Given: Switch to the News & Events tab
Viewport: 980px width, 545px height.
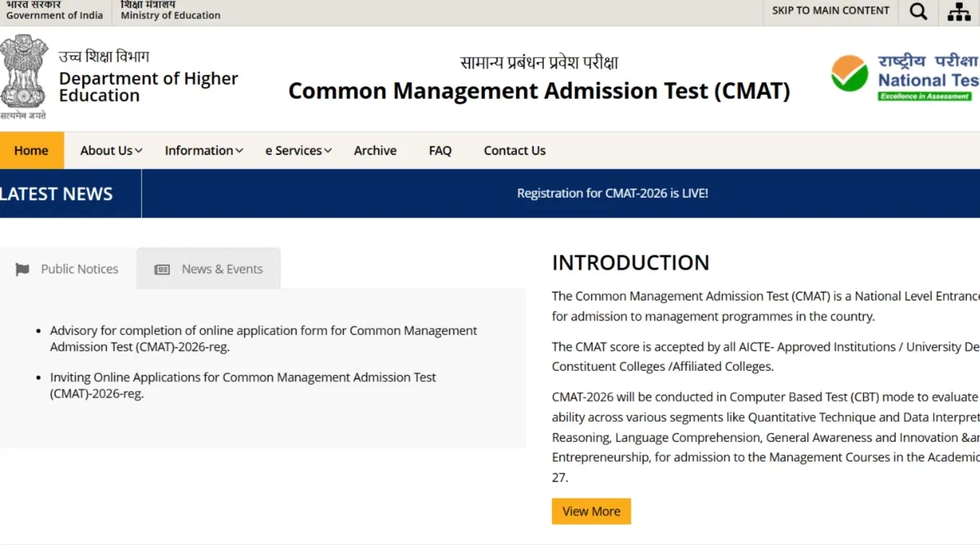Looking at the screenshot, I should coord(221,269).
